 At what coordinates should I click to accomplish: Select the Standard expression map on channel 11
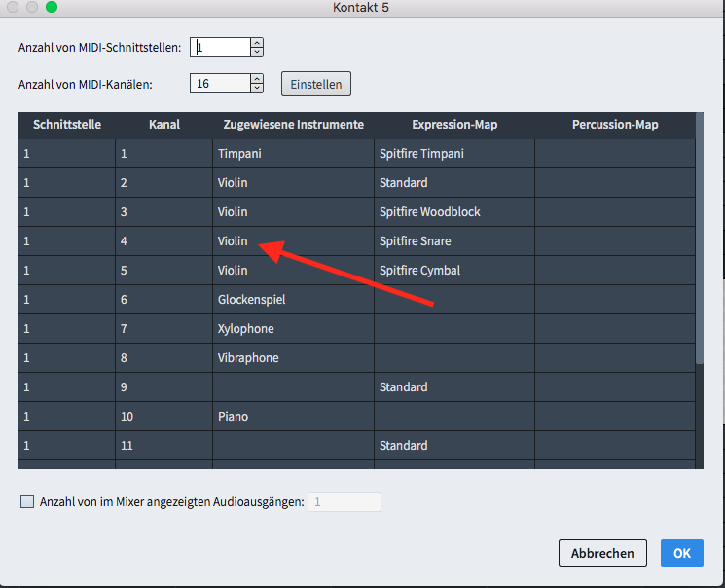454,445
